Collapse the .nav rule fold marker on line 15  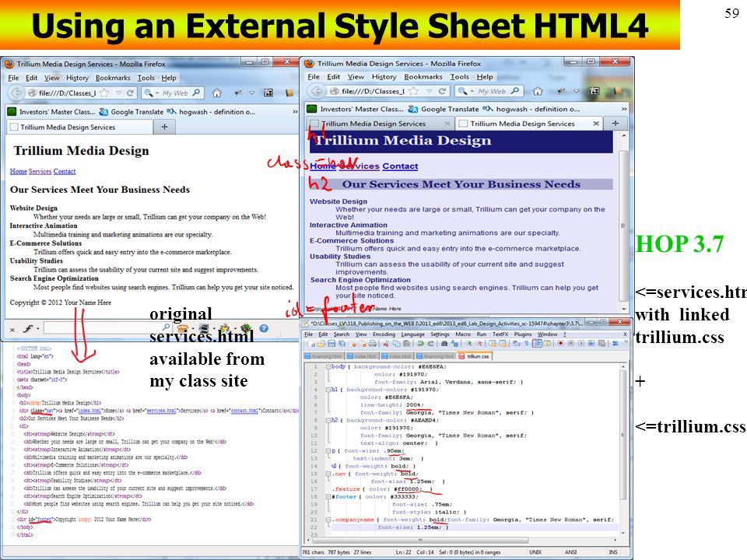pyautogui.click(x=328, y=474)
